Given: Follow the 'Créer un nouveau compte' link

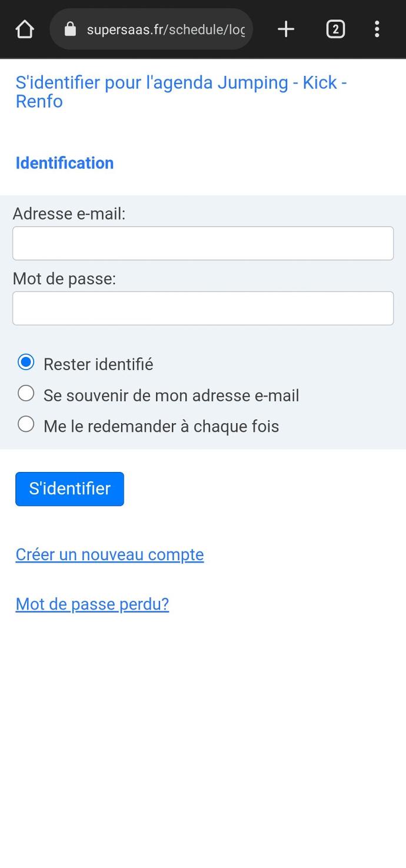Looking at the screenshot, I should click(109, 554).
